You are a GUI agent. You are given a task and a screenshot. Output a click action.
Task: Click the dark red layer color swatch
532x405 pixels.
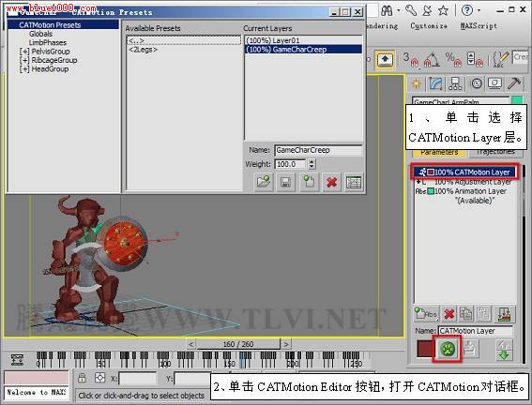click(x=425, y=349)
